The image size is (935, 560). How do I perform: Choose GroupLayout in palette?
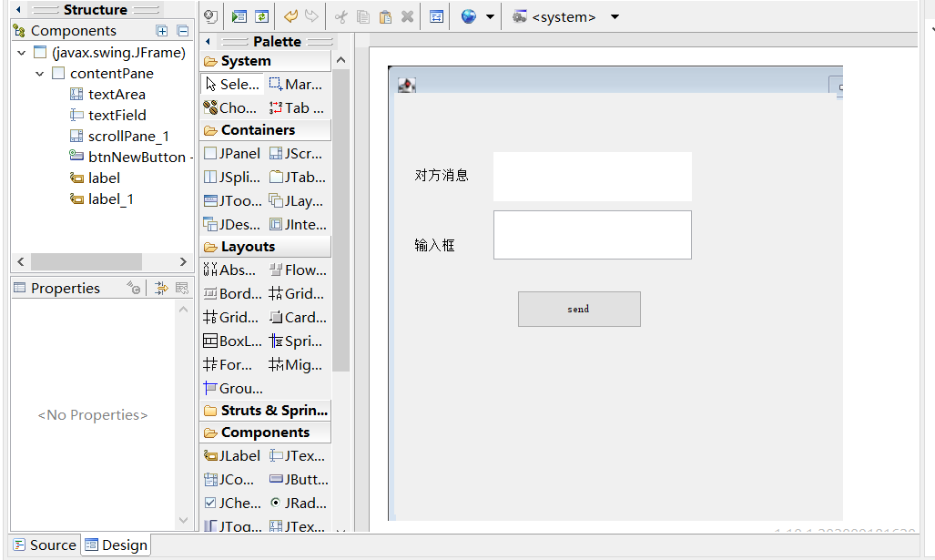pos(232,388)
